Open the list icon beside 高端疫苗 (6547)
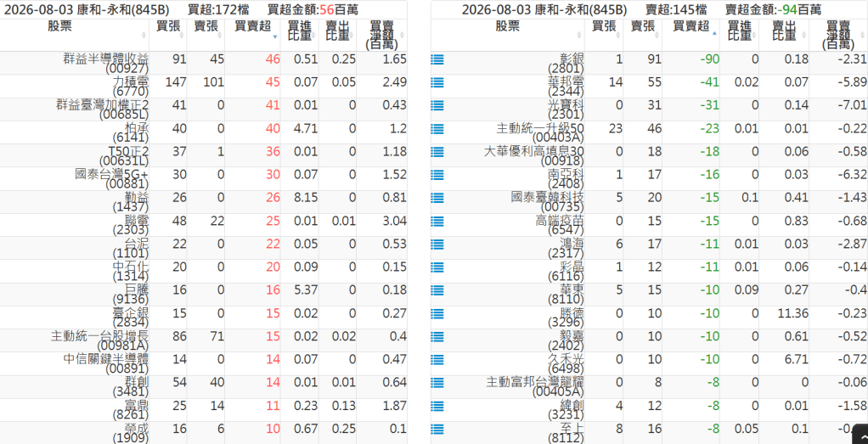The image size is (868, 444). [x=437, y=221]
